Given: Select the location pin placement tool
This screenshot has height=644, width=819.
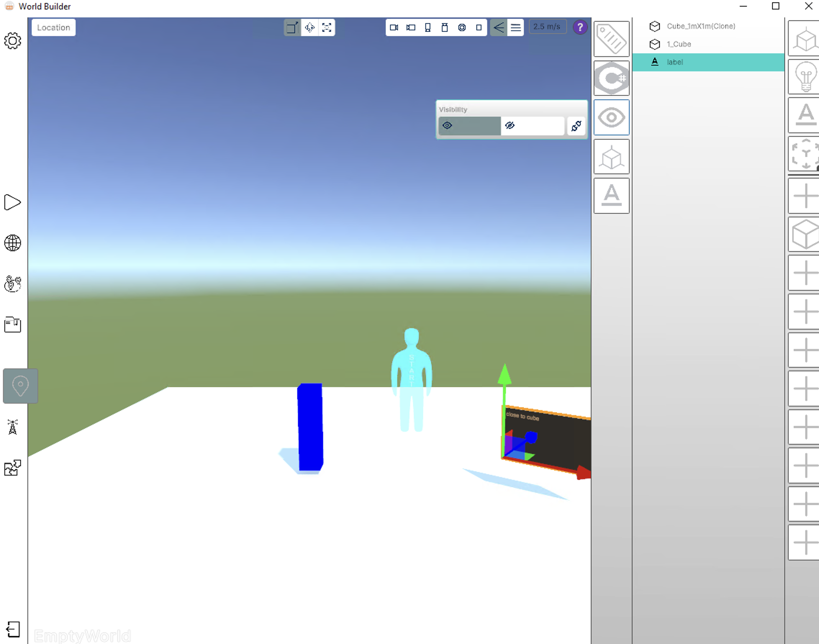Looking at the screenshot, I should [20, 386].
